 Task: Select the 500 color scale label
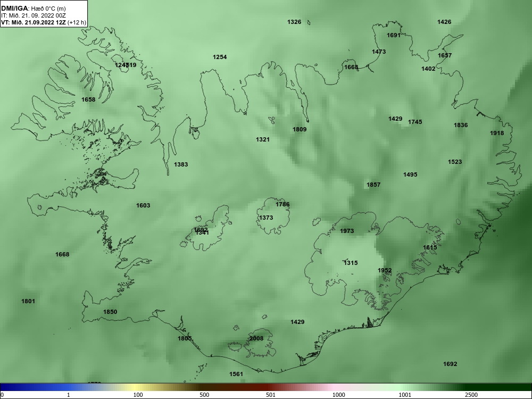pyautogui.click(x=204, y=395)
